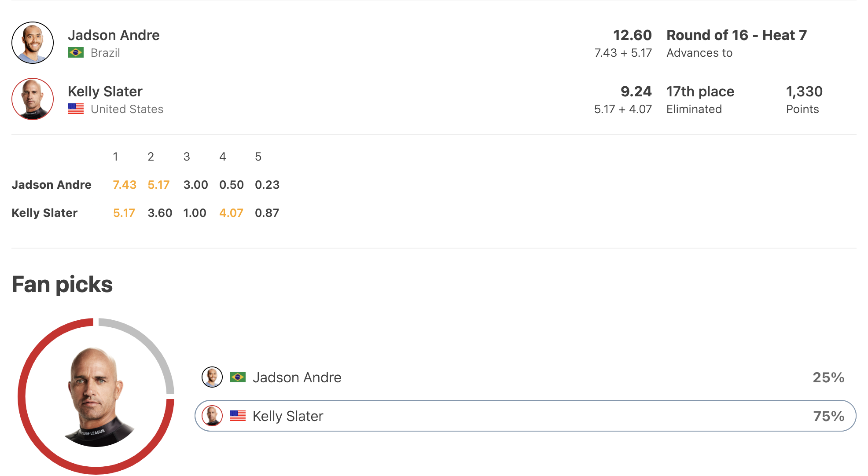Click the Brazil flag in the Fan picks list
The width and height of the screenshot is (868, 476).
pos(238,377)
